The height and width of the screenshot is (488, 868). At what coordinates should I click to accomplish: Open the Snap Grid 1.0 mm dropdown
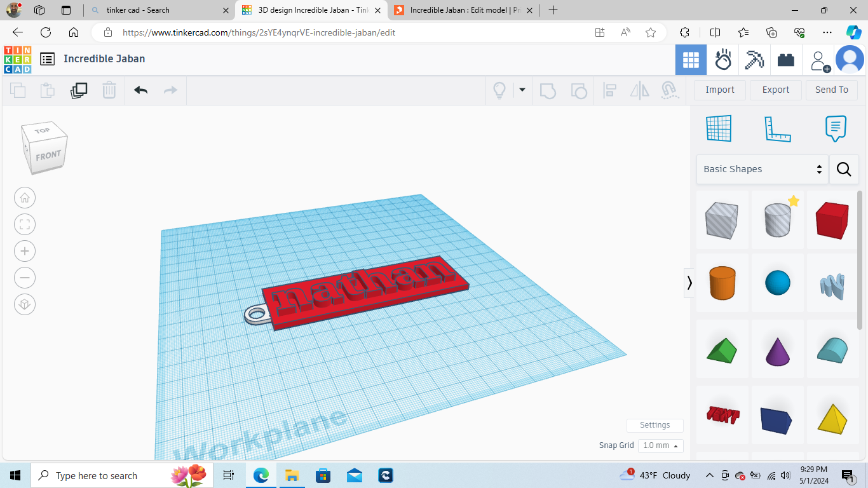[660, 445]
